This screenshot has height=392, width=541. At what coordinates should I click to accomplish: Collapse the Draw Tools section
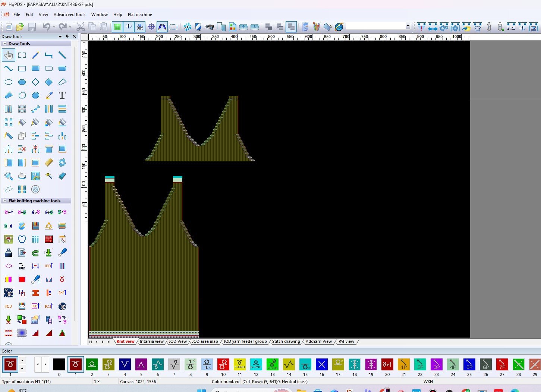(5, 44)
